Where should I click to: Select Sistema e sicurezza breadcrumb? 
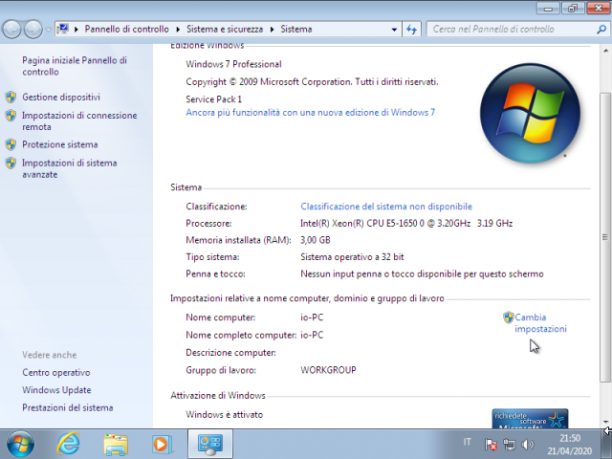coord(224,29)
